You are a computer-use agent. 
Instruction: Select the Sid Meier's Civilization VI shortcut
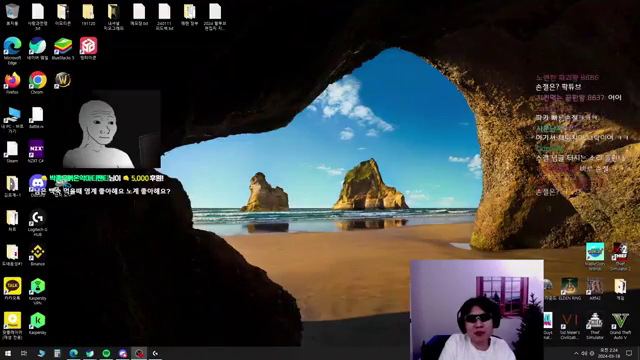569,326
